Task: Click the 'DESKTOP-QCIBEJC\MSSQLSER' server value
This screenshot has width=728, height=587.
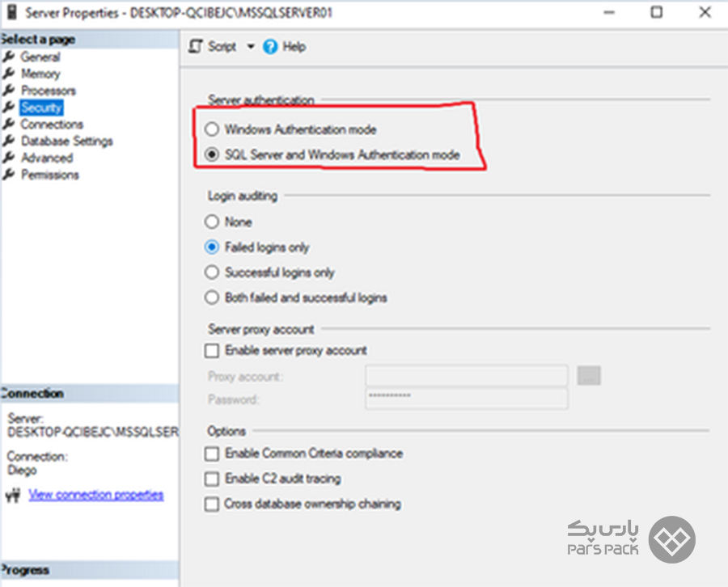Action: coord(93,432)
